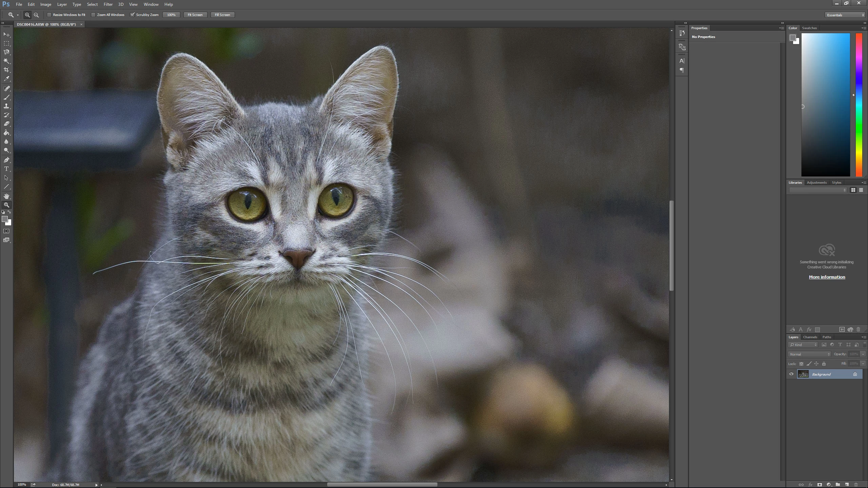The width and height of the screenshot is (868, 488).
Task: Open the More information link
Action: 827,277
